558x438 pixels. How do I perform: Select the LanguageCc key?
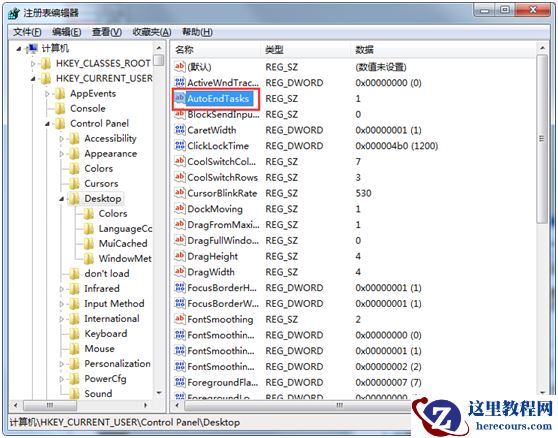pos(125,229)
